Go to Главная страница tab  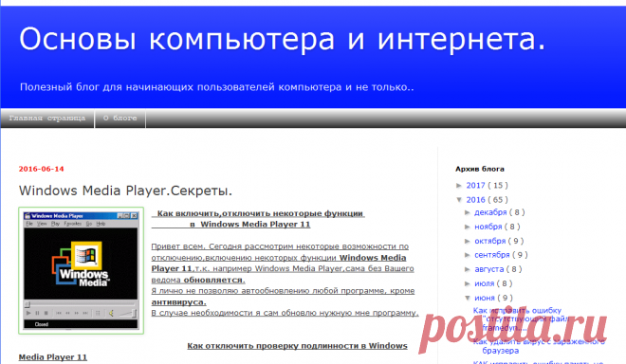(x=47, y=118)
